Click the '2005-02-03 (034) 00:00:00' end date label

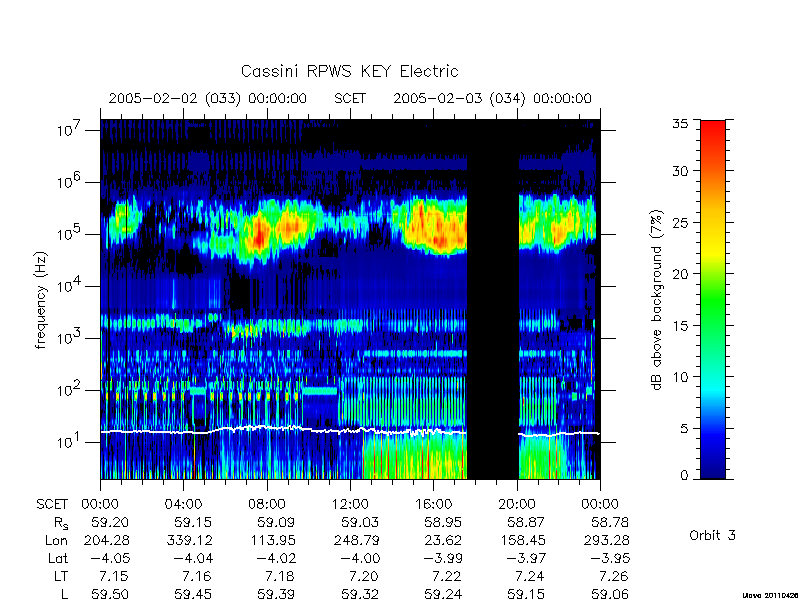492,98
